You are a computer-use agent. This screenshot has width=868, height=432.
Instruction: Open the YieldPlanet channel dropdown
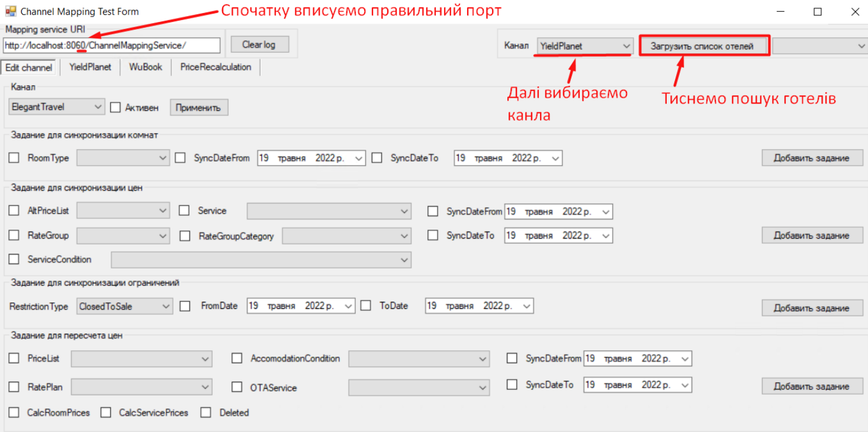pyautogui.click(x=585, y=46)
